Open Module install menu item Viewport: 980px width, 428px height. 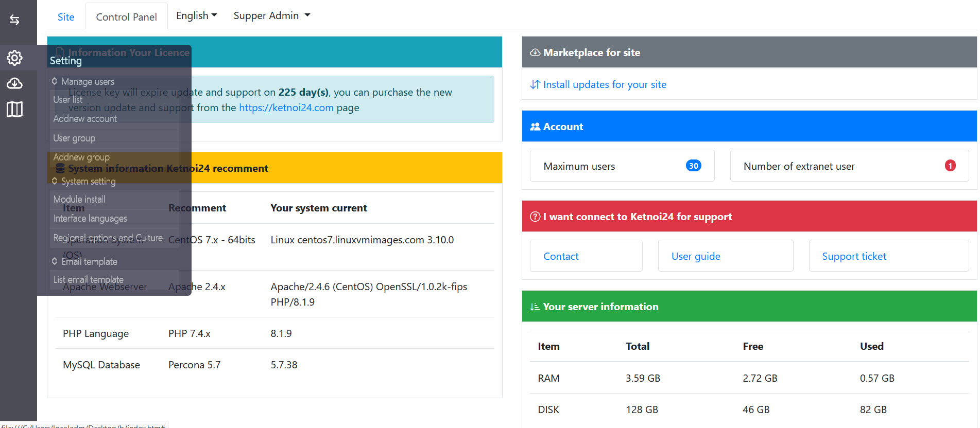114,200
